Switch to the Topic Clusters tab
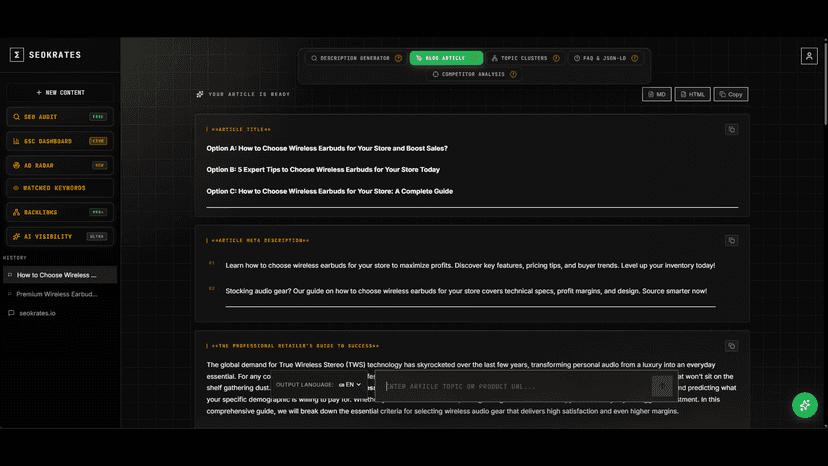The width and height of the screenshot is (828, 466). pyautogui.click(x=525, y=58)
